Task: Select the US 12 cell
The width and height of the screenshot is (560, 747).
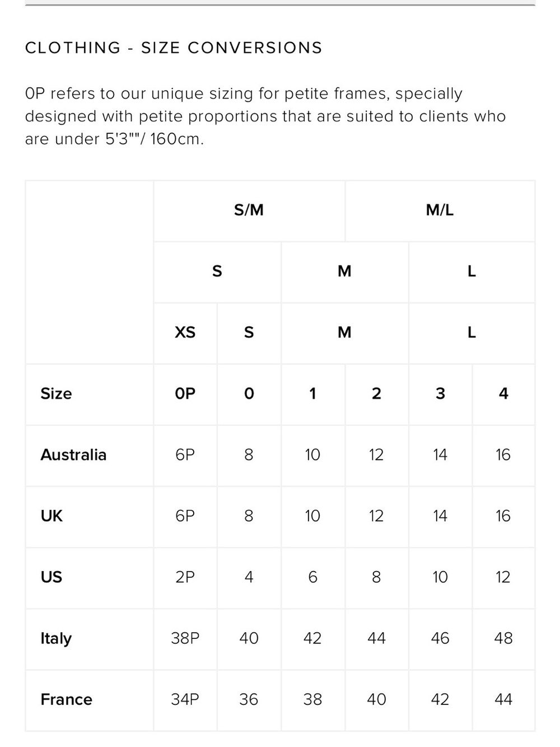Action: [503, 577]
